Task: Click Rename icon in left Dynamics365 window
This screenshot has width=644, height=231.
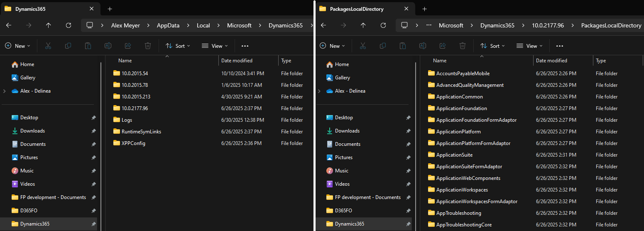Action: (x=108, y=46)
